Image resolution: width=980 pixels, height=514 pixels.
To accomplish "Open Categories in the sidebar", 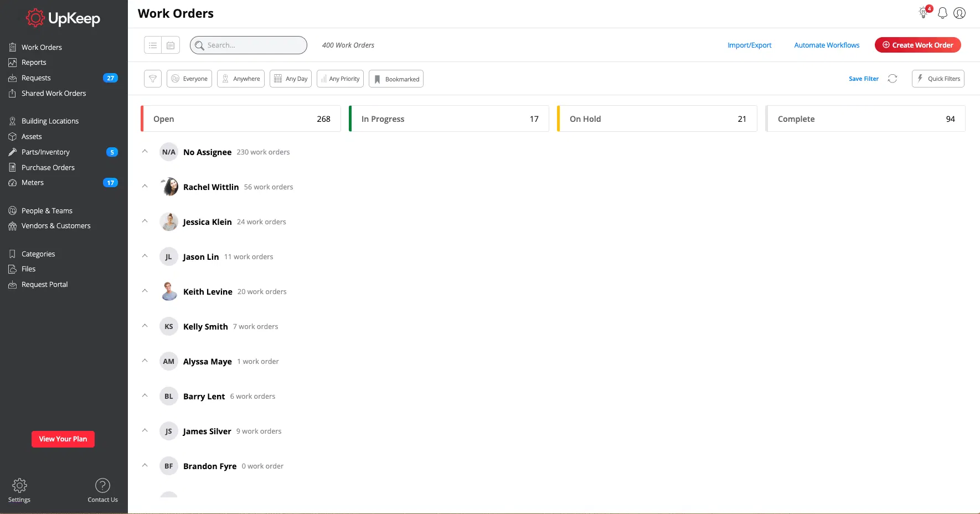I will [x=32, y=254].
